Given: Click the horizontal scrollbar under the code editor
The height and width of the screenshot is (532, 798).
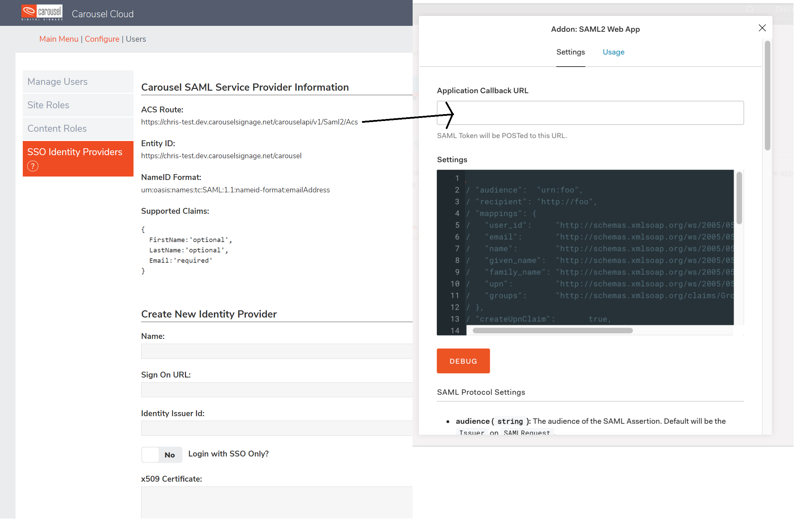Looking at the screenshot, I should pyautogui.click(x=552, y=330).
